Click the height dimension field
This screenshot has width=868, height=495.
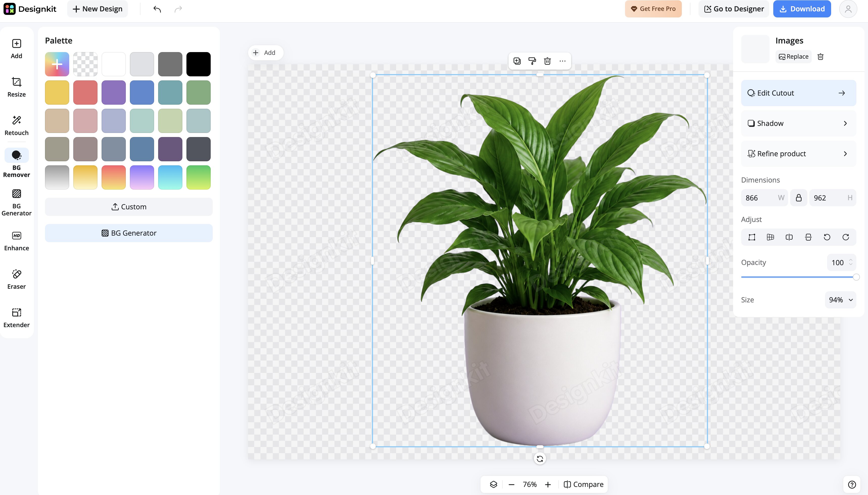pos(833,198)
